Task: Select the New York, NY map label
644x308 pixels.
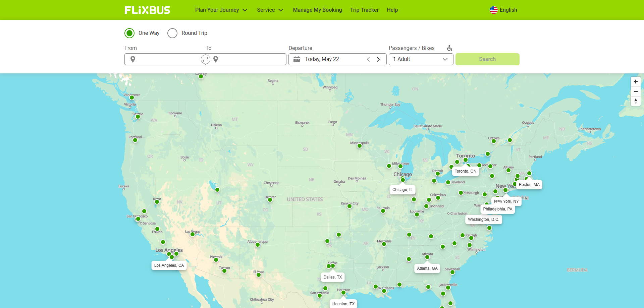Action: (x=506, y=201)
